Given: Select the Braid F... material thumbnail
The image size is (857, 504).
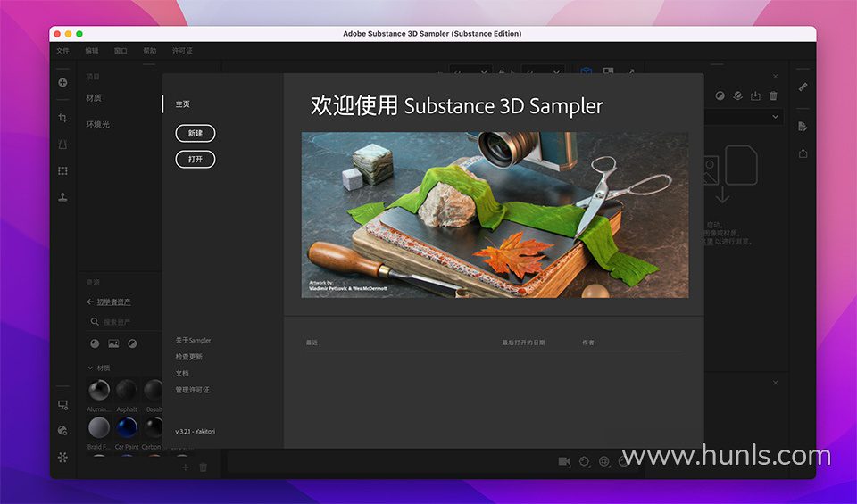Looking at the screenshot, I should point(99,427).
